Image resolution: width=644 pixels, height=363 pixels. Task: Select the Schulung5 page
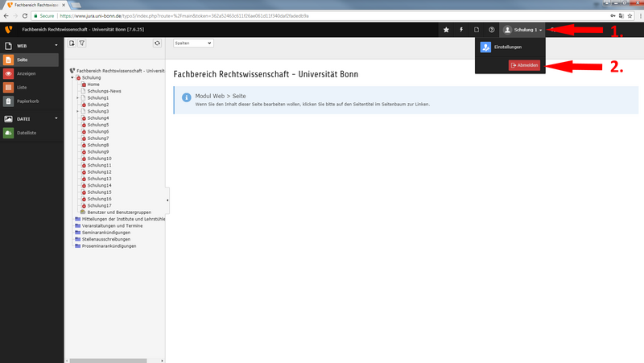pos(98,125)
